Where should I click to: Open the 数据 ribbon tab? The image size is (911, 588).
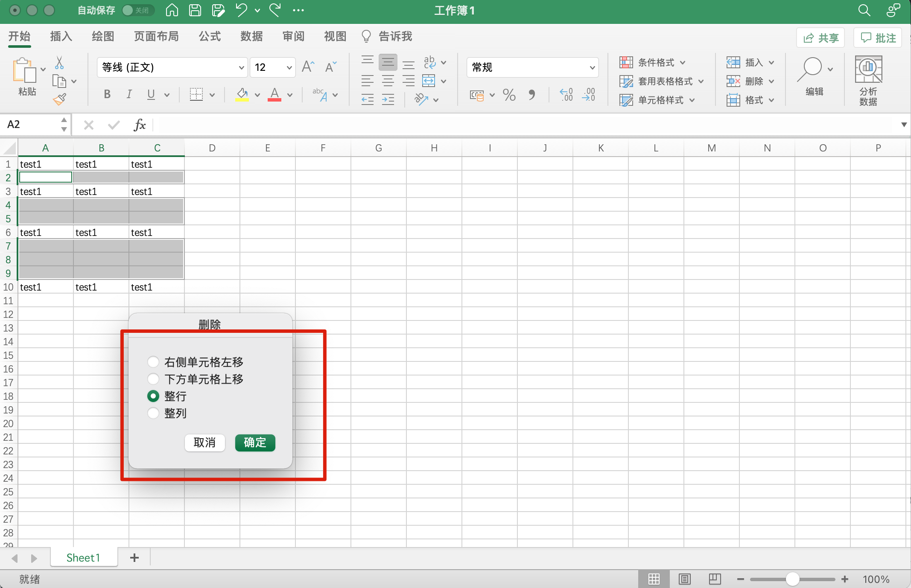[252, 36]
